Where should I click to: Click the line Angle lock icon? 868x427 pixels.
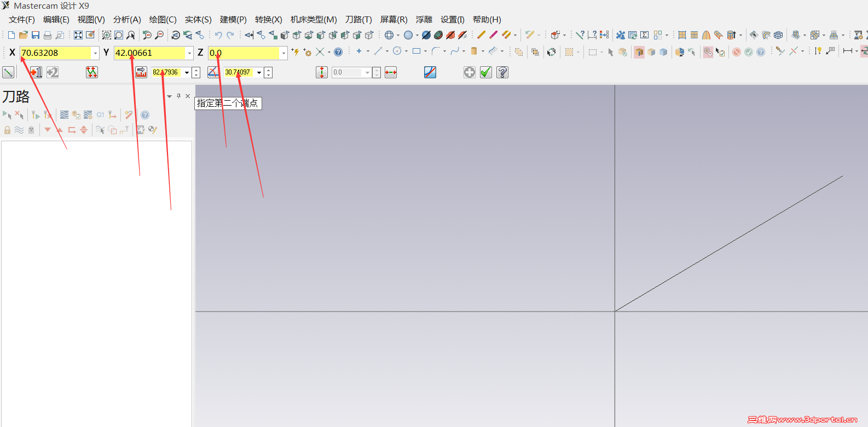tap(213, 72)
